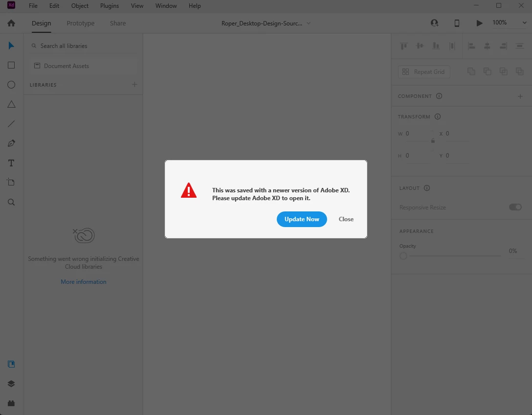Click the Search all libraries field
The width and height of the screenshot is (532, 415).
tap(84, 46)
